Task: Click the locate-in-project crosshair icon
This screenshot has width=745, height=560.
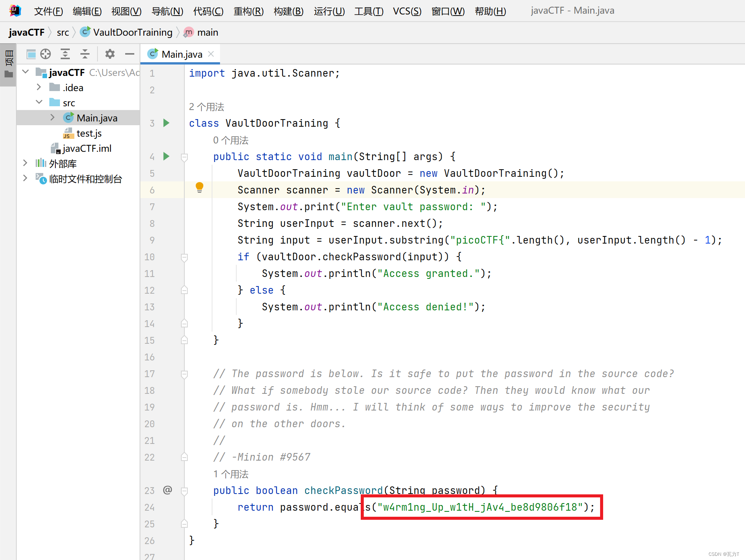Action: coord(46,54)
